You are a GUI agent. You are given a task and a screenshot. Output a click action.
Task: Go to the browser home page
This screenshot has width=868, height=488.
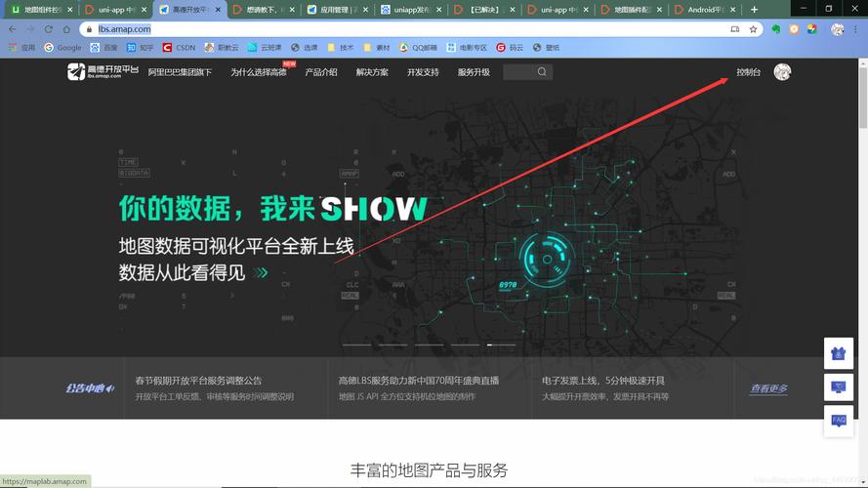point(66,29)
